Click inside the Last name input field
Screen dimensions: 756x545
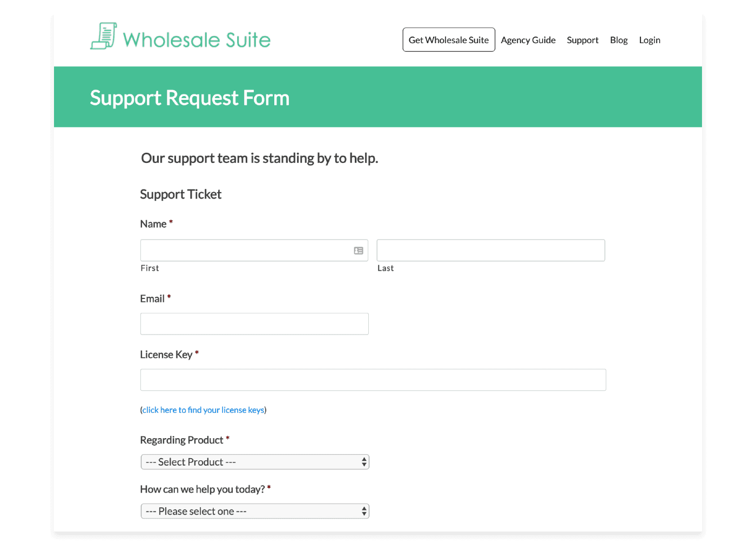[490, 250]
